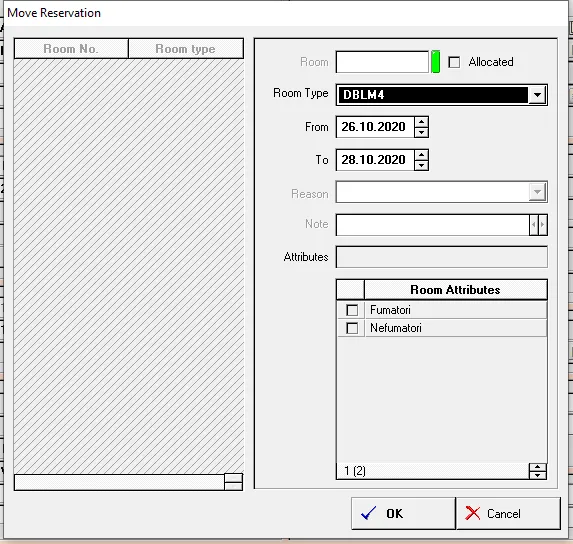Increase the To date with up arrow
This screenshot has width=573, height=544.
421,155
